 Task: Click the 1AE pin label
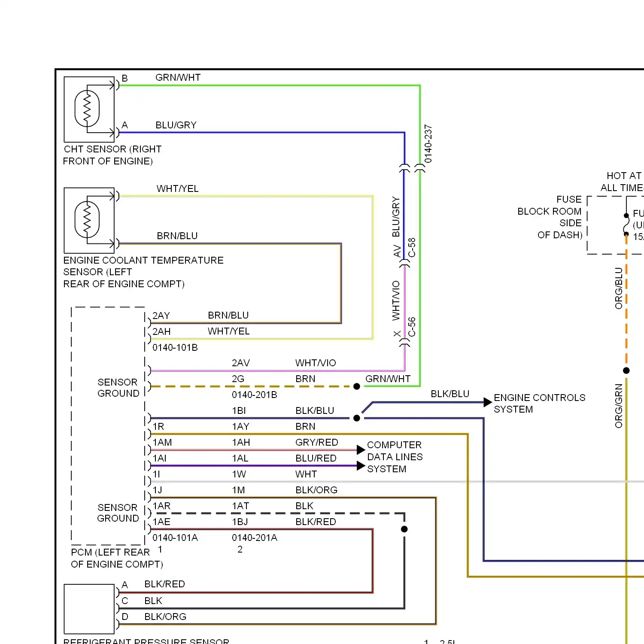162,522
